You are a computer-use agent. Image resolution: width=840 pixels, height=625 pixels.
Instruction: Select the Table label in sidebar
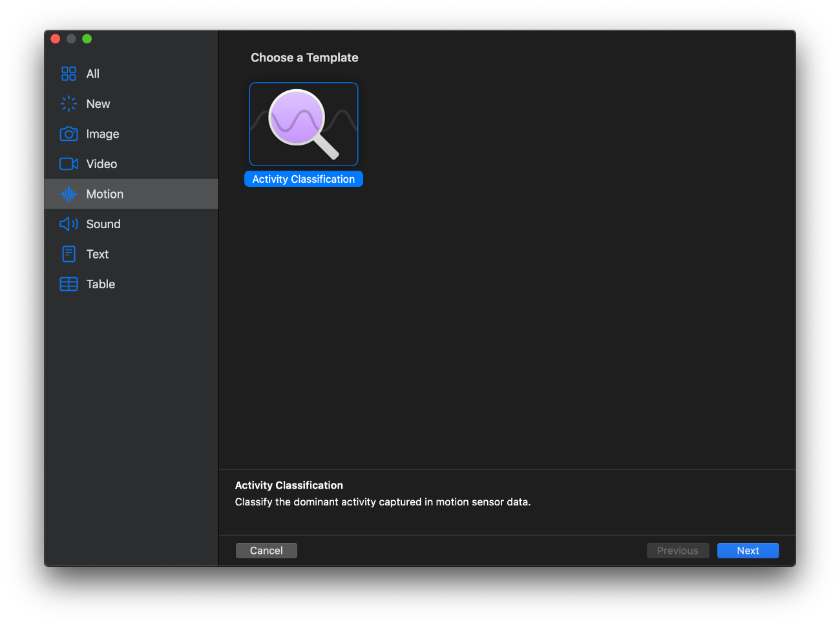(x=101, y=284)
